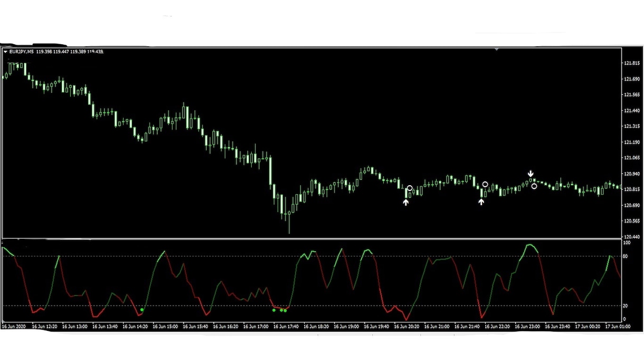Click the 121.440 price scale label
Screen dimensions: 644x362
(x=632, y=111)
